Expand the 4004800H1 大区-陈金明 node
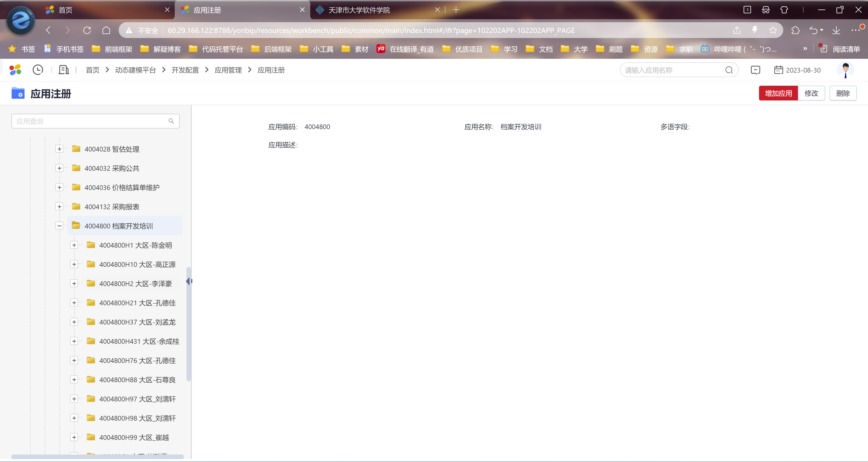The width and height of the screenshot is (868, 462). pos(74,245)
